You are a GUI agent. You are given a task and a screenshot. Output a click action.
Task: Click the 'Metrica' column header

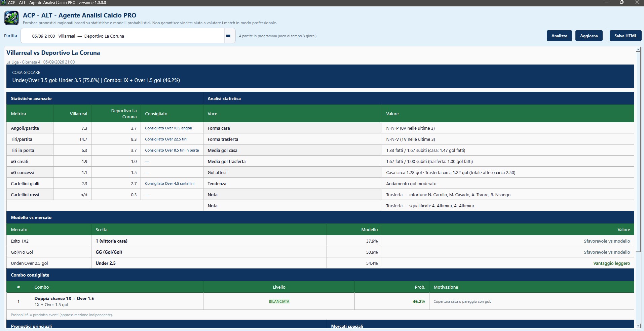click(18, 114)
